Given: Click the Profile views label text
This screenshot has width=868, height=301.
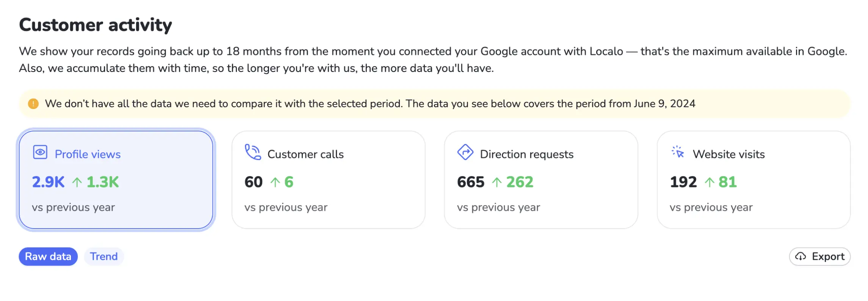Looking at the screenshot, I should (88, 154).
